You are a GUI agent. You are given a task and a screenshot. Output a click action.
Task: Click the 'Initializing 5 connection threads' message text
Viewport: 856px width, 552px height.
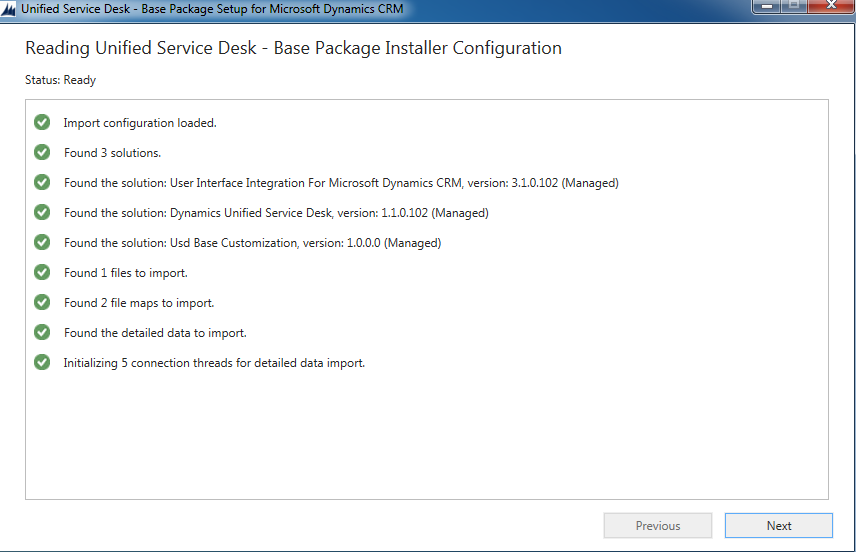coord(214,363)
